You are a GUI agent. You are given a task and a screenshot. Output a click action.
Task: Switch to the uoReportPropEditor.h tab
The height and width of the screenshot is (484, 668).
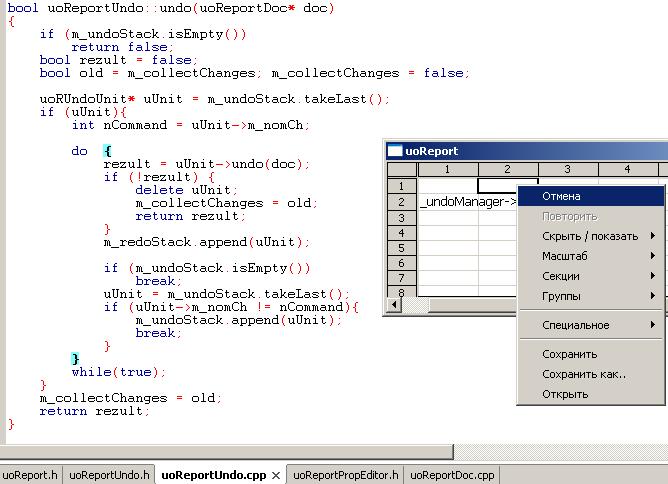345,476
